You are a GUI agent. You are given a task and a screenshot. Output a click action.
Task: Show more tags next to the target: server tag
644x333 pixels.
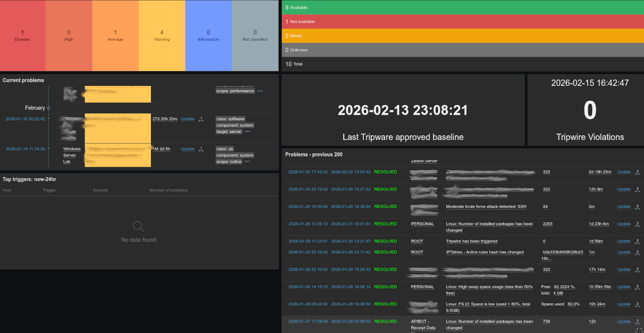247,131
